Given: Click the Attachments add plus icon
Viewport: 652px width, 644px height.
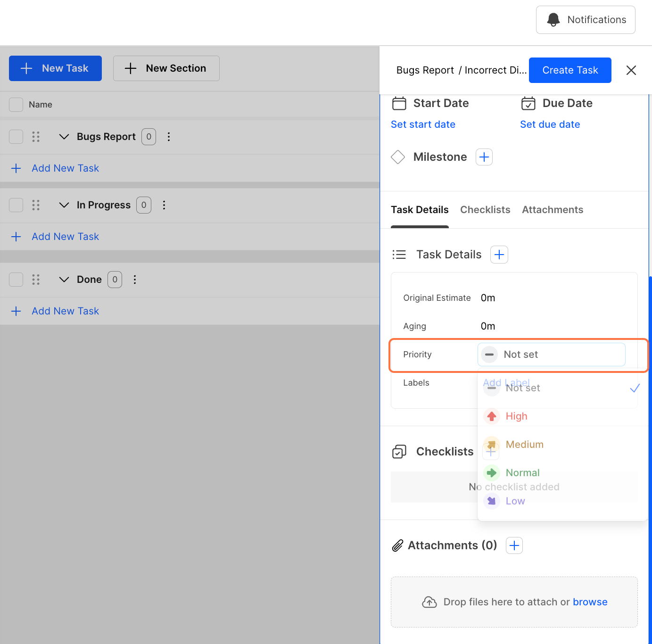Looking at the screenshot, I should (514, 545).
